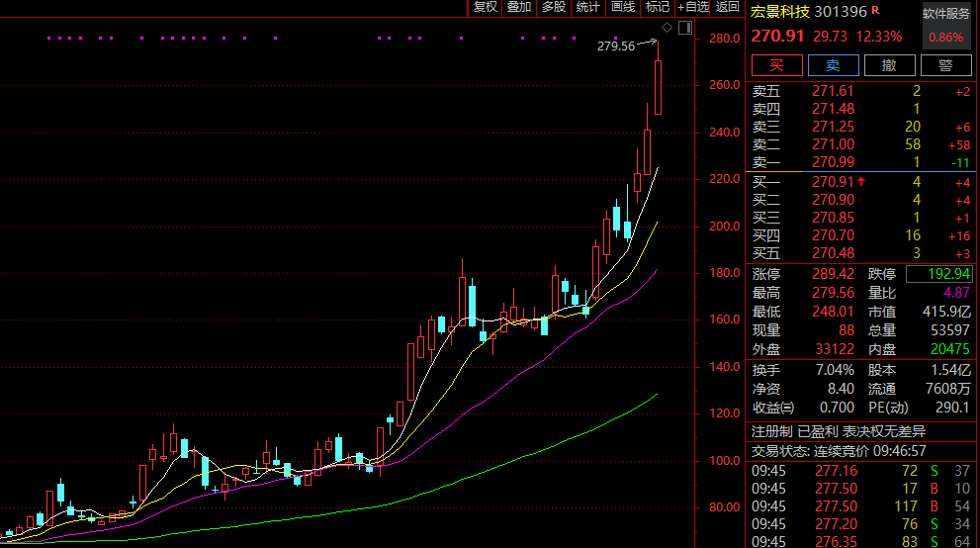Open the 叠加 overlay menu
The height and width of the screenshot is (548, 980).
point(519,7)
